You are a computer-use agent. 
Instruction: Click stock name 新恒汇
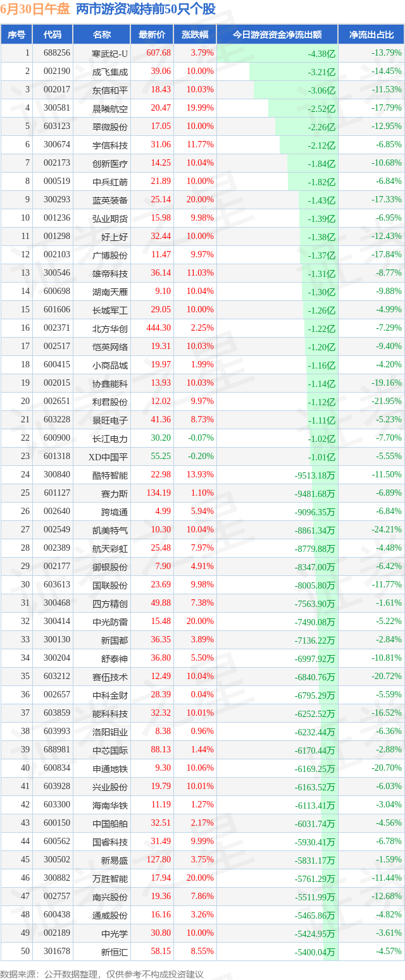[x=114, y=952]
